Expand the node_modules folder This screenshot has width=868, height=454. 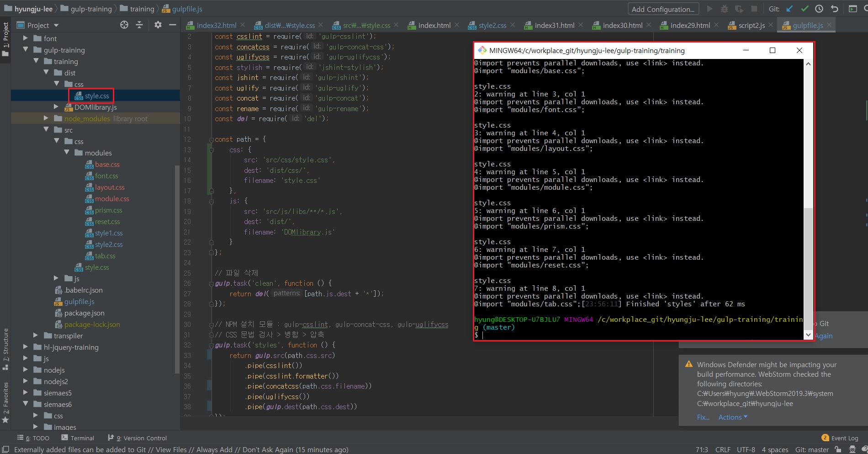coord(46,118)
